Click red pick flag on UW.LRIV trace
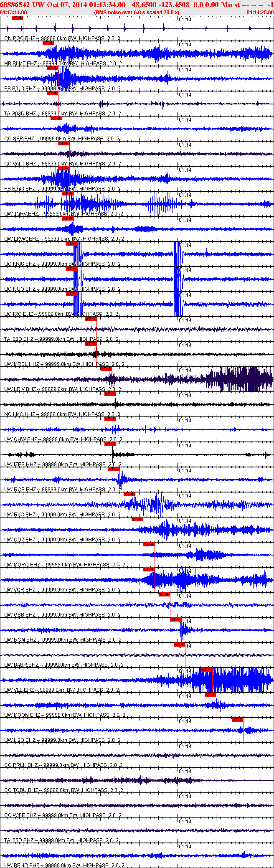 (107, 369)
